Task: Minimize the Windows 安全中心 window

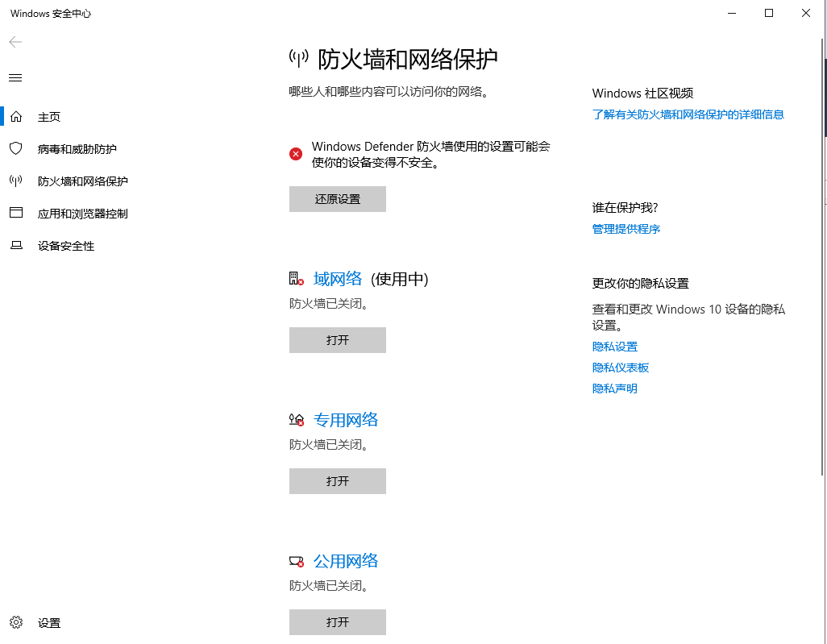Action: click(x=732, y=13)
